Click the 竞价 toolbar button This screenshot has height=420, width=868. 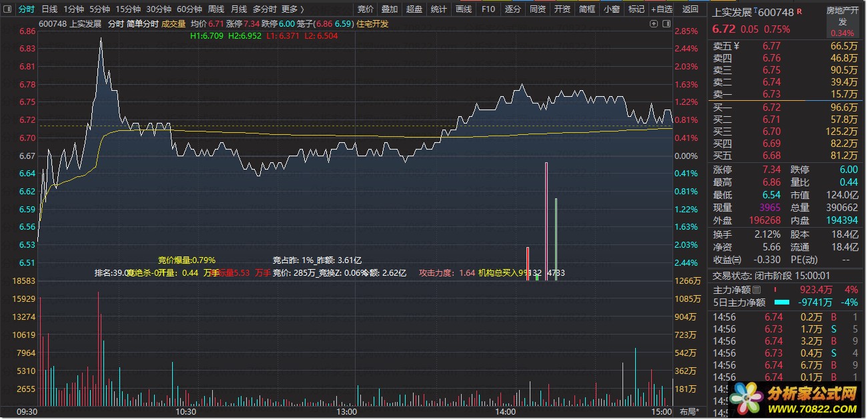(365, 9)
